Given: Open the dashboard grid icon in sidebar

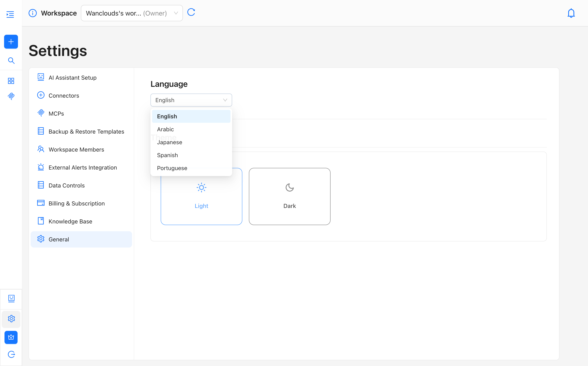Looking at the screenshot, I should pos(11,81).
